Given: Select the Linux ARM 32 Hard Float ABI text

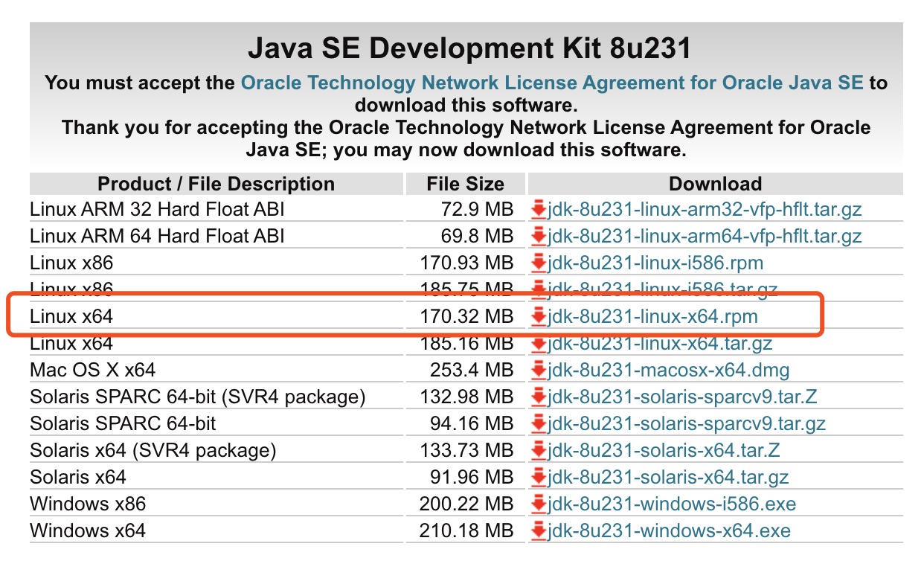Looking at the screenshot, I should [157, 210].
